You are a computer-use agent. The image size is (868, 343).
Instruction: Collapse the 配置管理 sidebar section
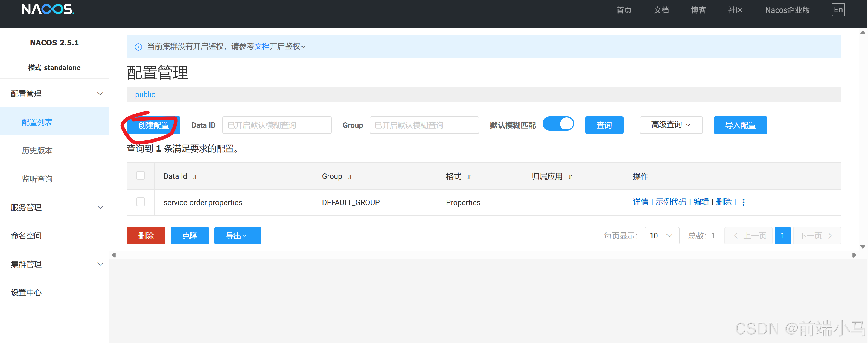pos(54,94)
